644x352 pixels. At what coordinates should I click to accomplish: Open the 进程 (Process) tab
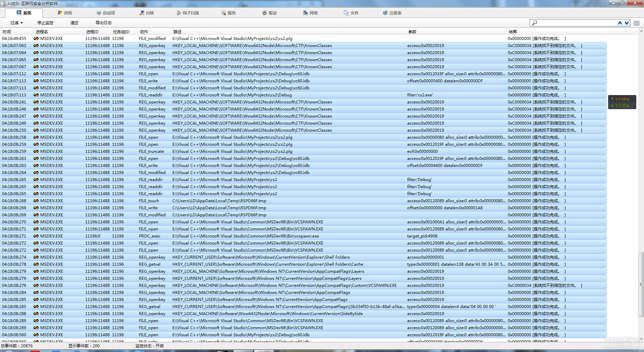[65, 13]
